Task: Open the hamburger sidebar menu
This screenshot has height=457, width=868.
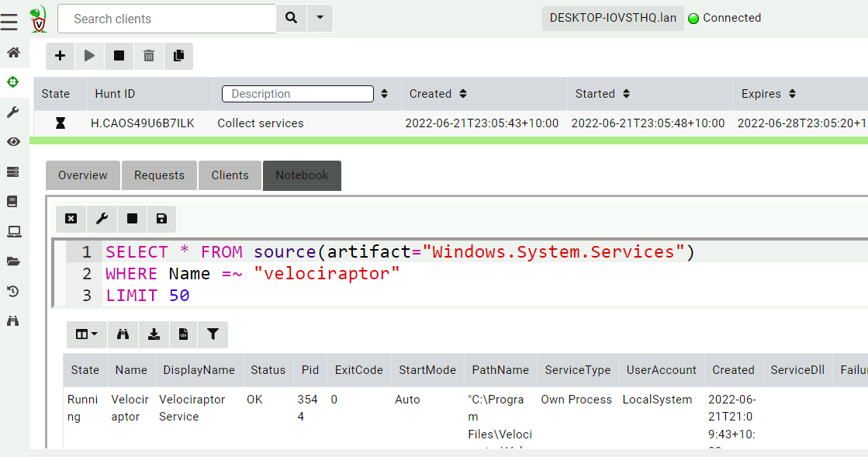Action: click(9, 22)
